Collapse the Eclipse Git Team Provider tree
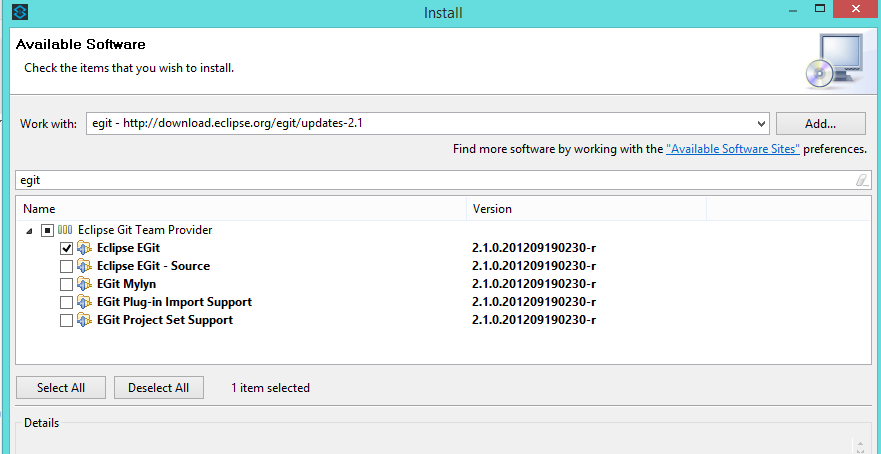The image size is (881, 454). coord(30,230)
